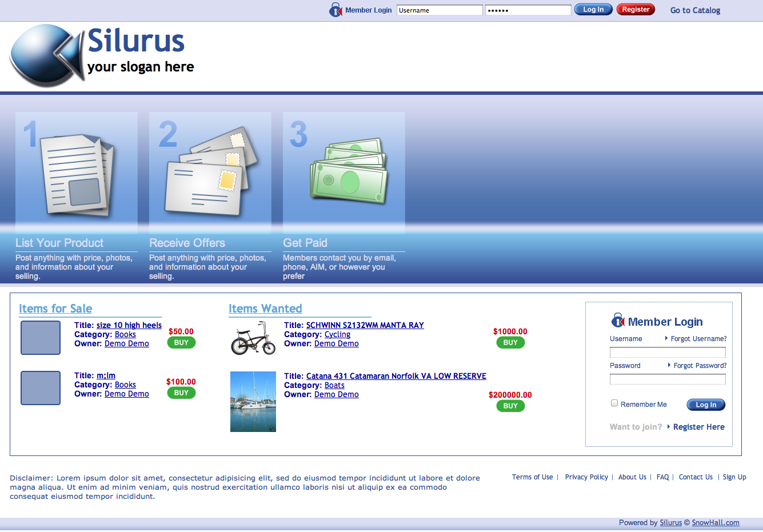Follow the SnowHall.com link in the footer
The width and height of the screenshot is (763, 532).
[x=716, y=522]
